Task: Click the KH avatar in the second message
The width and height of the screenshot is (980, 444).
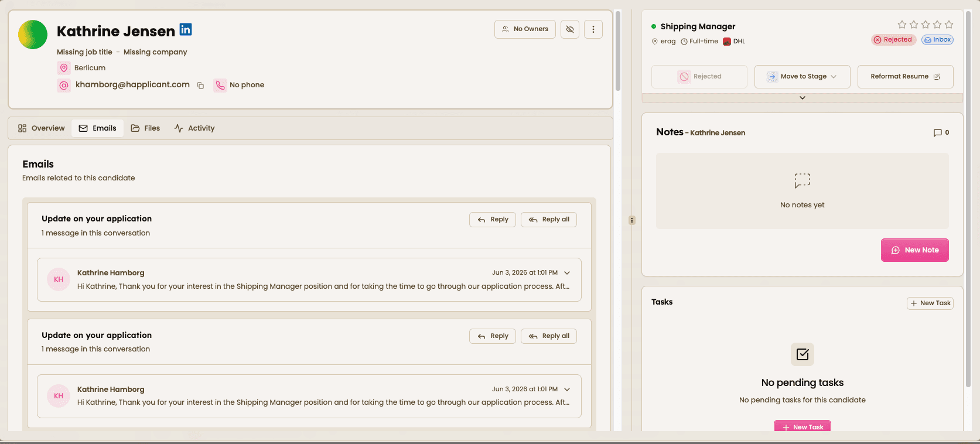Action: (59, 396)
